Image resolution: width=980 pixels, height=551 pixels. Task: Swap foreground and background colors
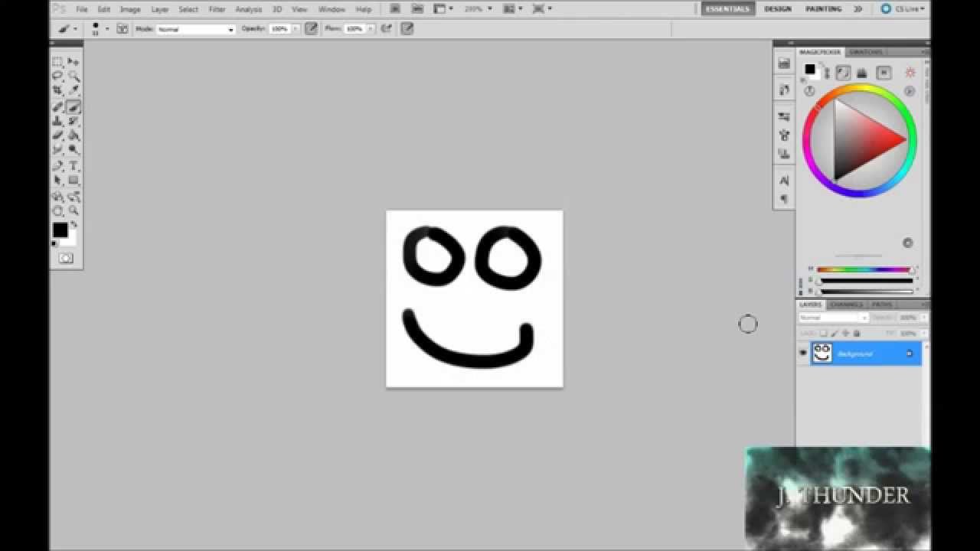click(x=74, y=225)
